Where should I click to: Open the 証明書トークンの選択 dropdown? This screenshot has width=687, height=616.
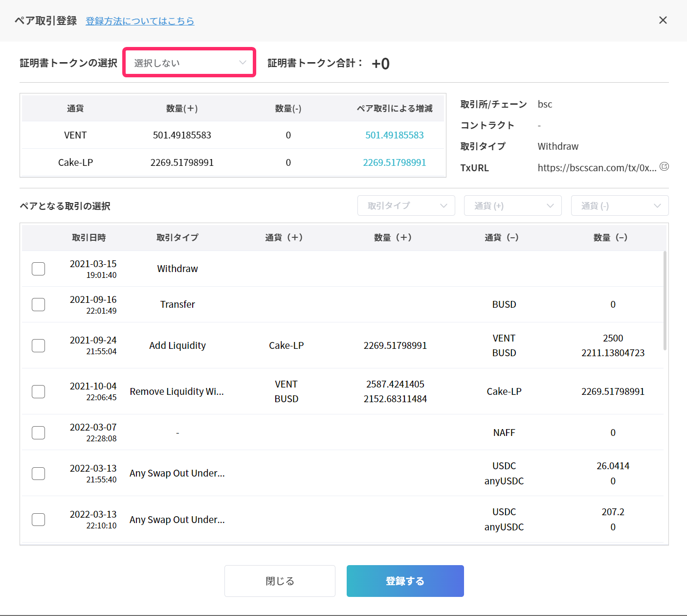tap(189, 62)
